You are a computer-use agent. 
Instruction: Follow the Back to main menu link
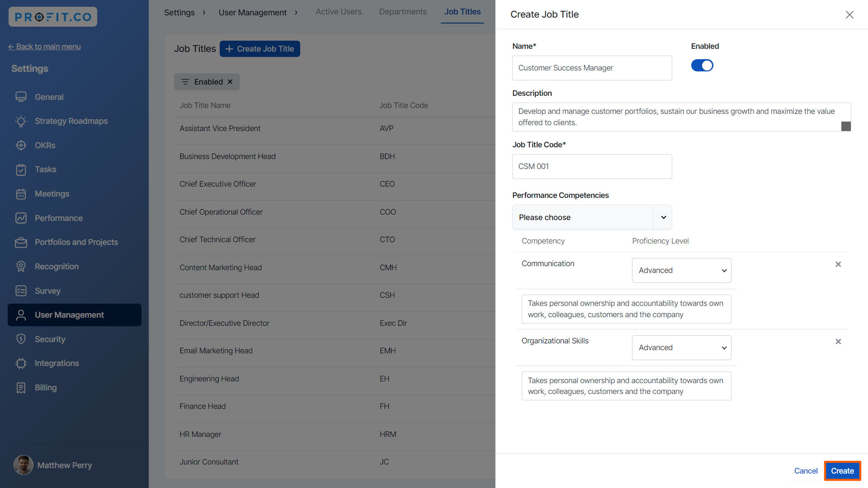44,47
